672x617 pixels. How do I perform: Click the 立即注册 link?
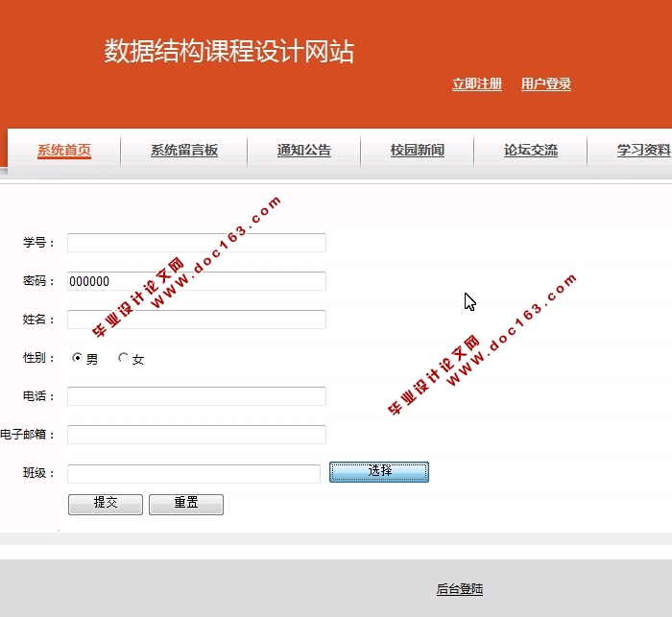[477, 84]
